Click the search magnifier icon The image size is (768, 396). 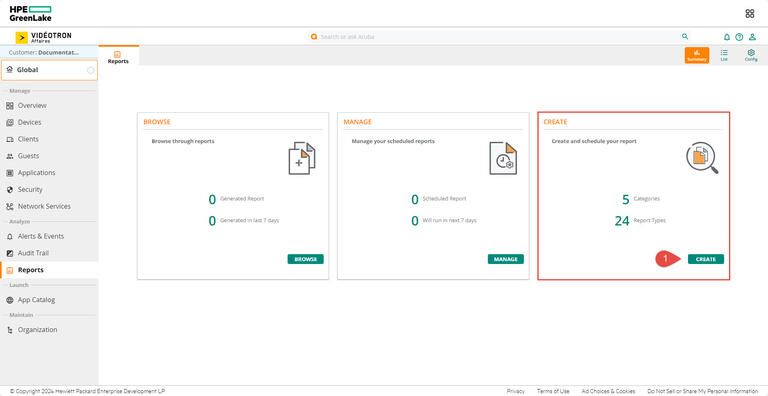point(685,37)
